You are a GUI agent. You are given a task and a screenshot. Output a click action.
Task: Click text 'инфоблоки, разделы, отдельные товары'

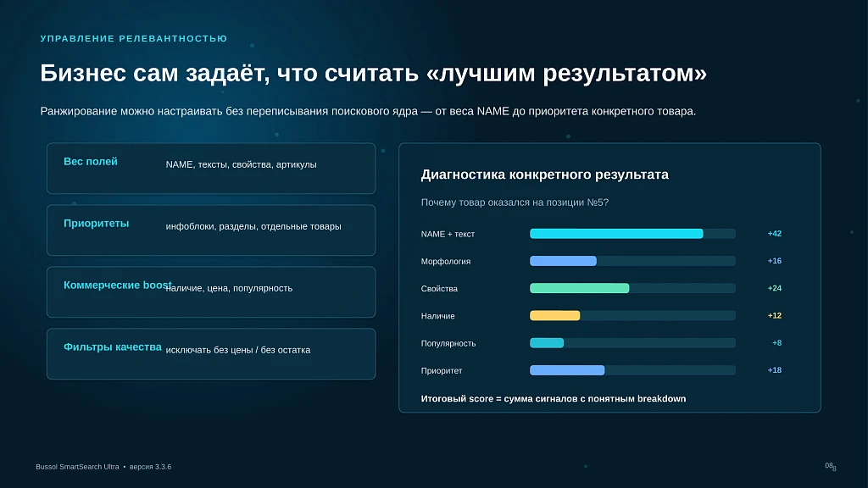[x=253, y=226]
